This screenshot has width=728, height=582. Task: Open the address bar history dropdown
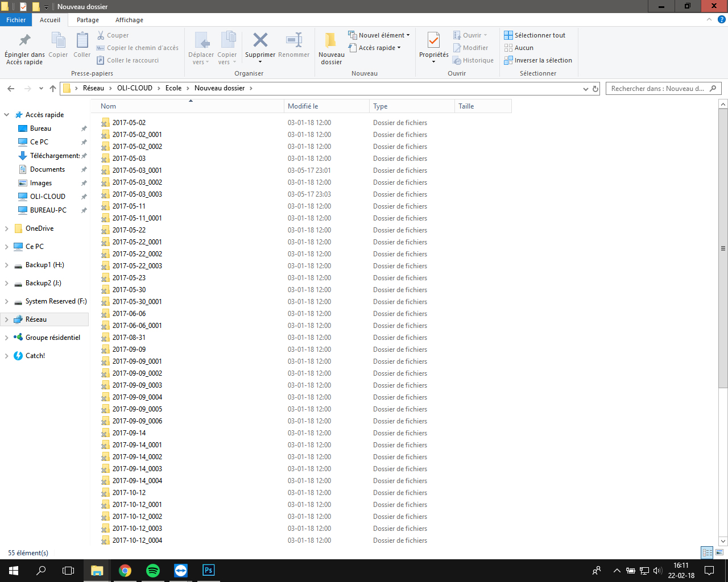point(586,89)
